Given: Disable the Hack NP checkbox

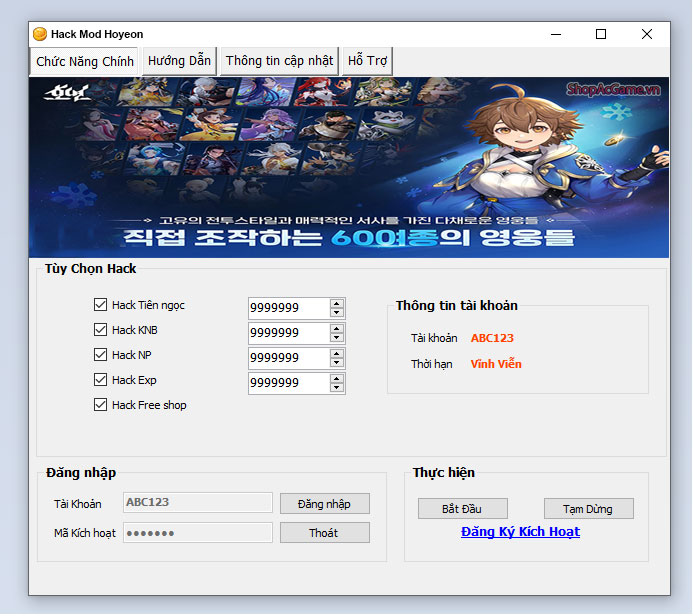Looking at the screenshot, I should [x=100, y=355].
